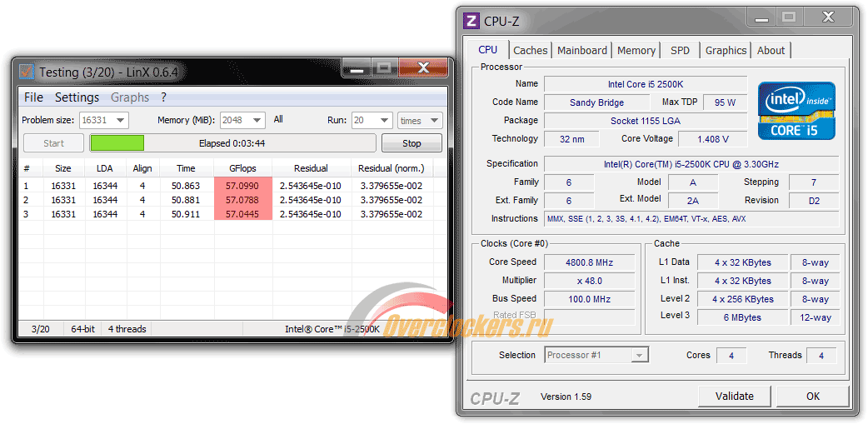Click the Multiplier field x 48.0
The height and width of the screenshot is (424, 868).
click(589, 281)
